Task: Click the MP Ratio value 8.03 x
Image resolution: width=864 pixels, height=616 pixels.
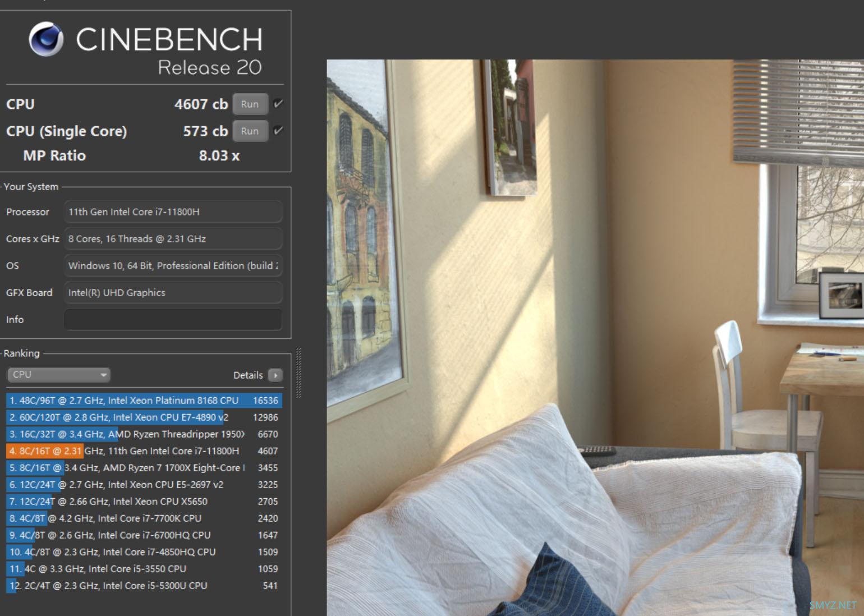Action: point(219,156)
